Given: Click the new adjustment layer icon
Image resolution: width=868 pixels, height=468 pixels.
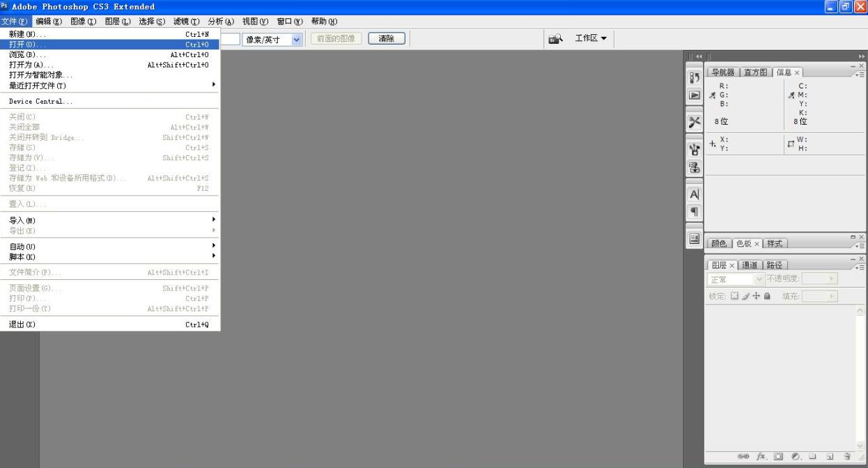Looking at the screenshot, I should point(796,456).
